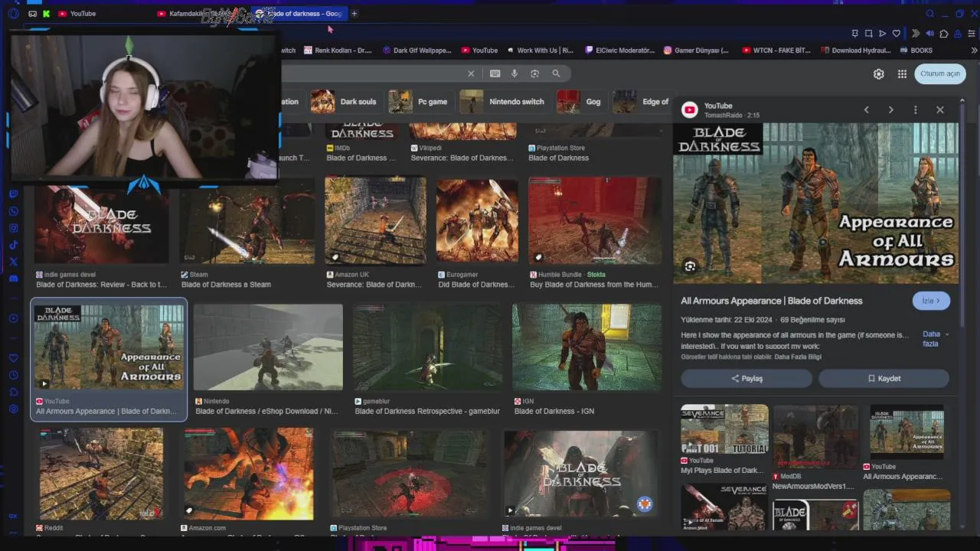
Task: Search by image with Google Lens
Action: 534,73
